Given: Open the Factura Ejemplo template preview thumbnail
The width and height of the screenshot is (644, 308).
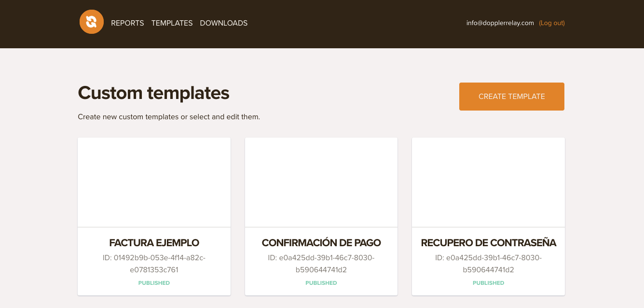Looking at the screenshot, I should [154, 182].
